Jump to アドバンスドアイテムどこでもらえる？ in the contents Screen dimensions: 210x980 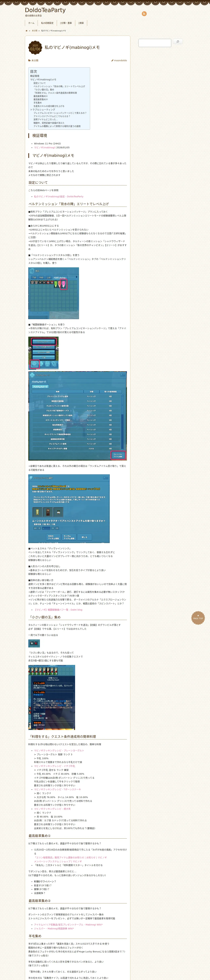pyautogui.click(x=52, y=116)
